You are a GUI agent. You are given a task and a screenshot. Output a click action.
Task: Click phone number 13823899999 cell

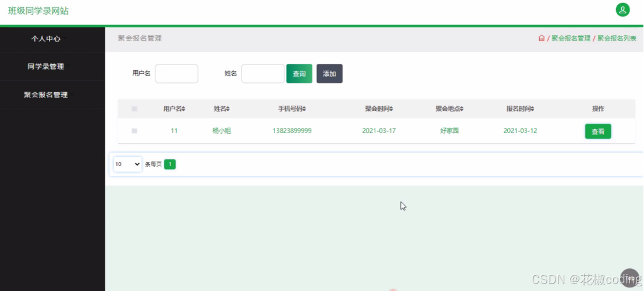(x=292, y=131)
